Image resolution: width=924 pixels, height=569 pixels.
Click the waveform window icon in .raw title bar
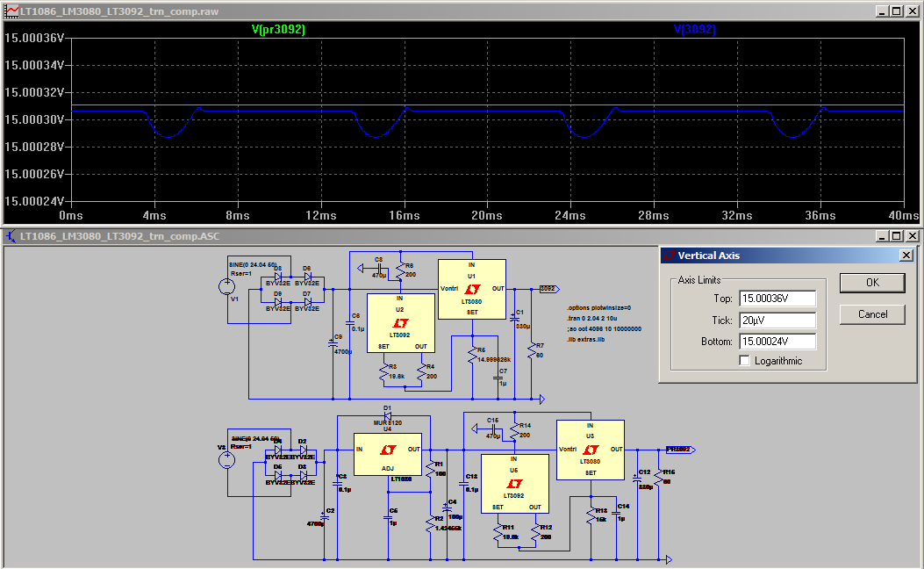coord(11,11)
